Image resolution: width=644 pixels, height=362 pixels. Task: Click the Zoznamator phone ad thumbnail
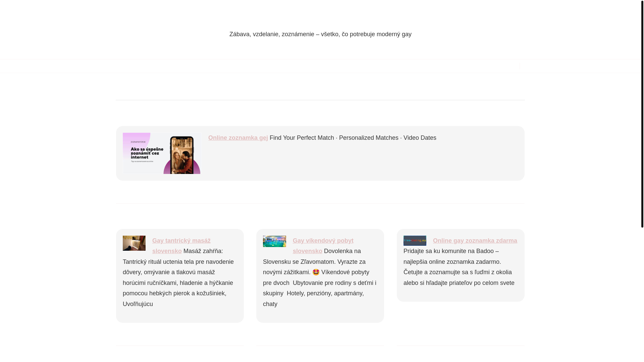[x=162, y=153]
